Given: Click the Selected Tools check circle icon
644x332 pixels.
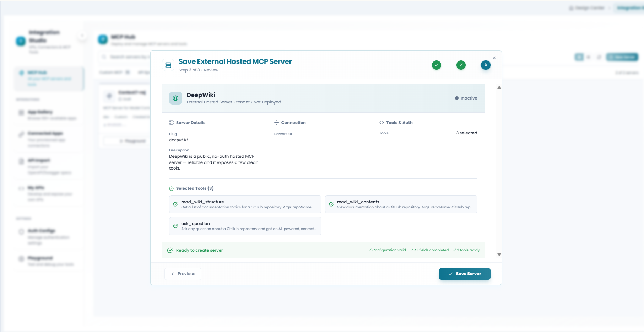Looking at the screenshot, I should tap(172, 188).
